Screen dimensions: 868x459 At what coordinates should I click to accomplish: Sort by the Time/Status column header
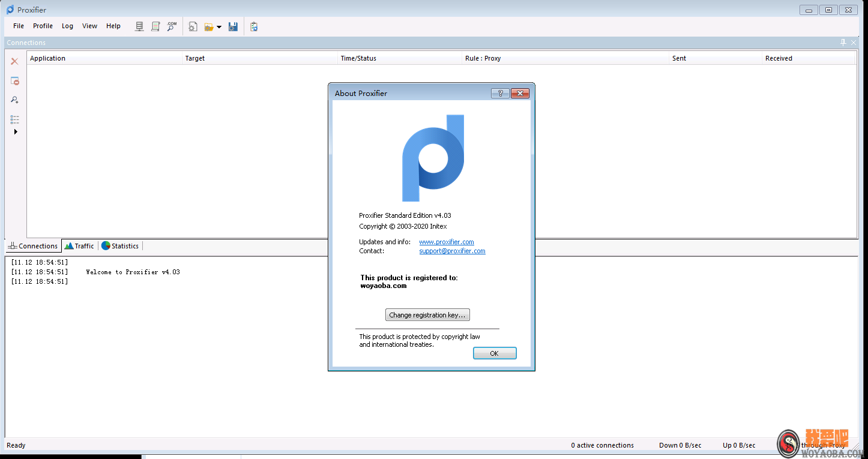(x=400, y=58)
